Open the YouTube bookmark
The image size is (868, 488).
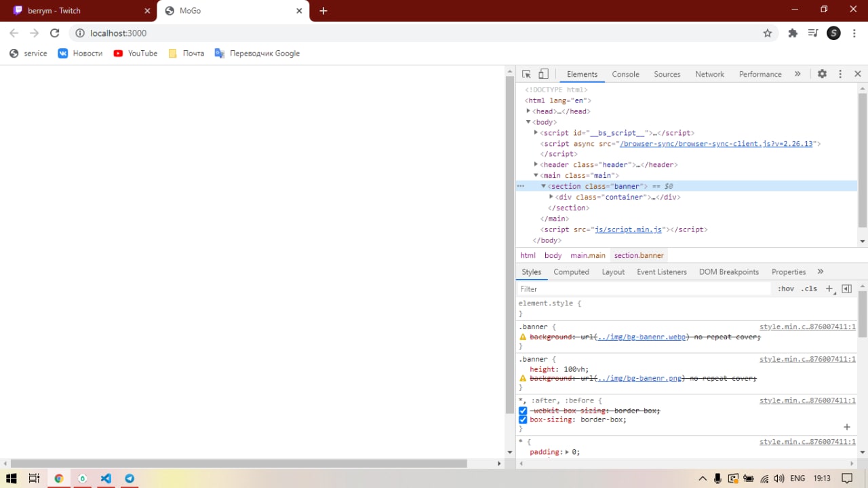coord(136,54)
